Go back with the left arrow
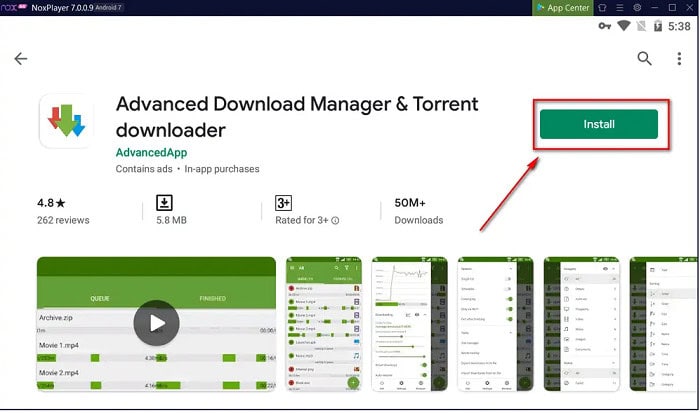Image resolution: width=700 pixels, height=413 pixels. 21,58
